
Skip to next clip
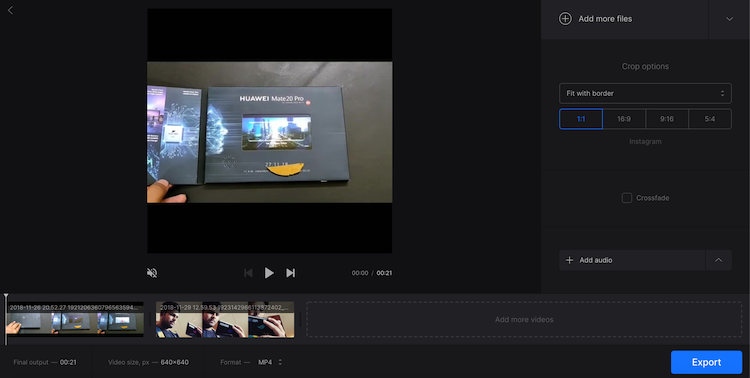pos(290,273)
